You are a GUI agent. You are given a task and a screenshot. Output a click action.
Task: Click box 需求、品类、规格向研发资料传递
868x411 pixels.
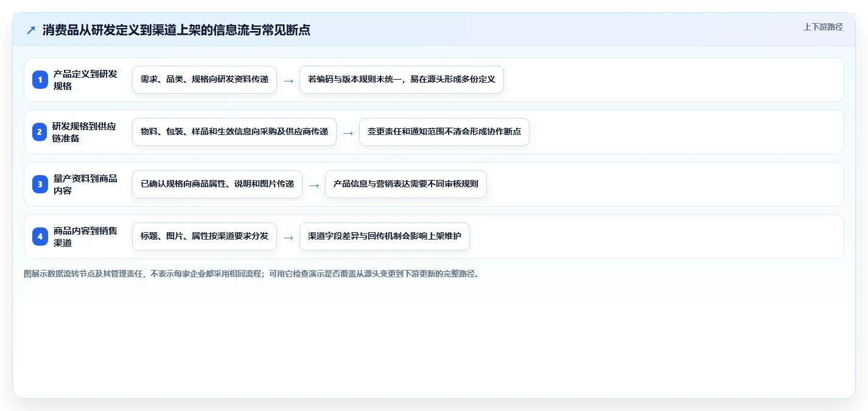click(x=205, y=80)
